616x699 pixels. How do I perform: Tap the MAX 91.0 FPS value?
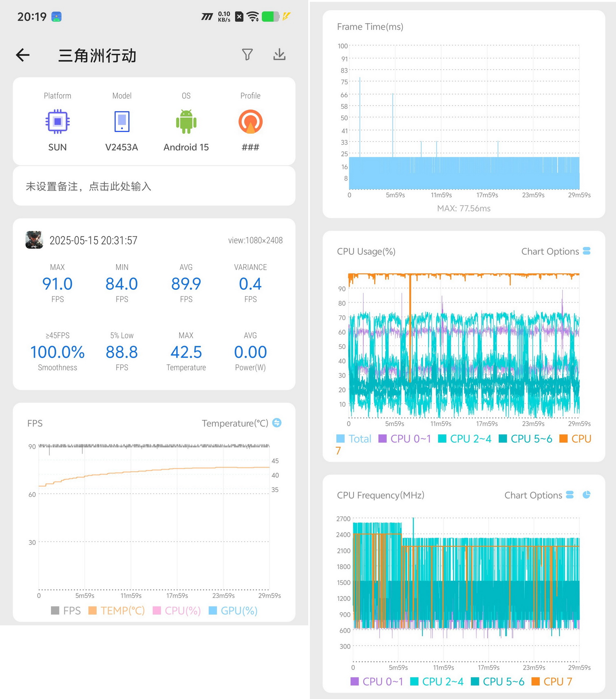(x=57, y=284)
